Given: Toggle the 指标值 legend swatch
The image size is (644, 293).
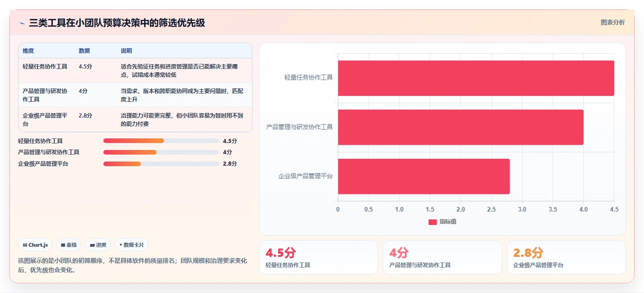Looking at the screenshot, I should pyautogui.click(x=433, y=222).
